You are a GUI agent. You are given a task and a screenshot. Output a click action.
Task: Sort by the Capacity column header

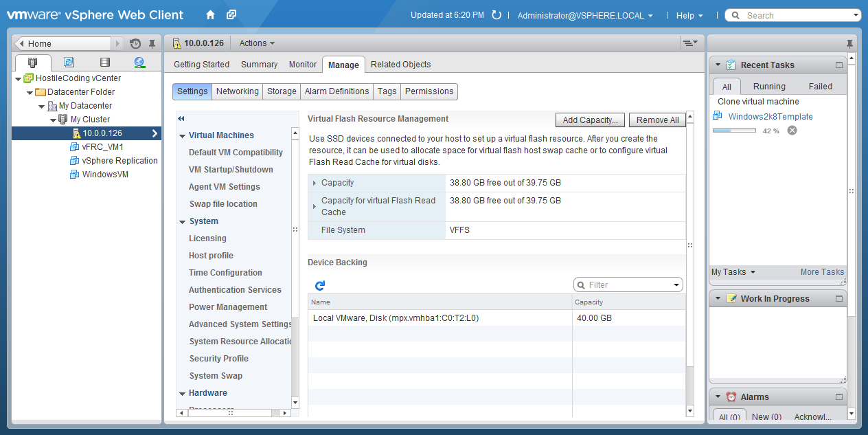pyautogui.click(x=628, y=302)
